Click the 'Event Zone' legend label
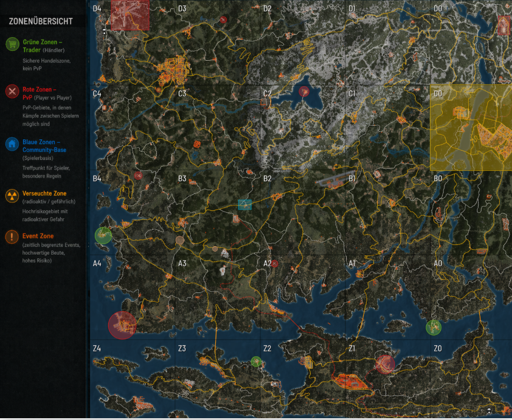 pos(38,236)
